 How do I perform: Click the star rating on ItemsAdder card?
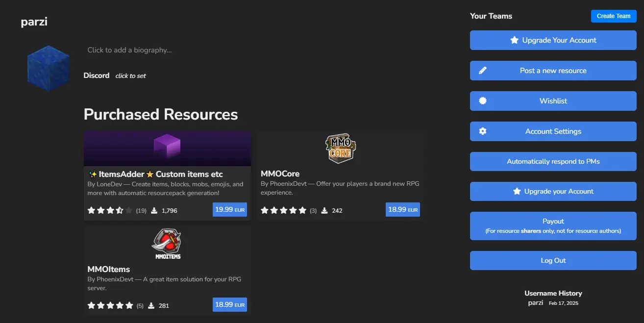coord(110,210)
